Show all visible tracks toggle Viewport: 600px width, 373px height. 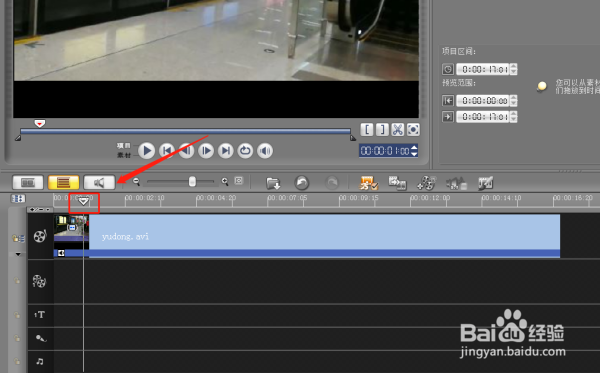18,199
